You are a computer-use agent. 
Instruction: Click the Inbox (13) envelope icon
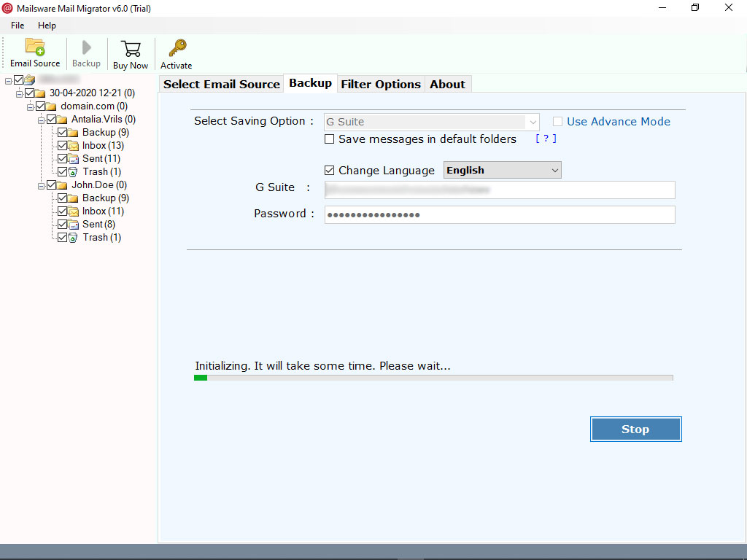coord(74,145)
